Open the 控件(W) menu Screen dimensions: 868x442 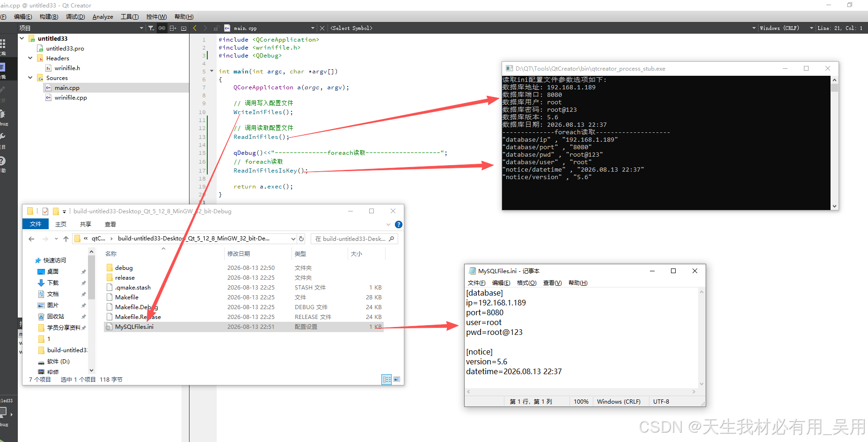(156, 17)
